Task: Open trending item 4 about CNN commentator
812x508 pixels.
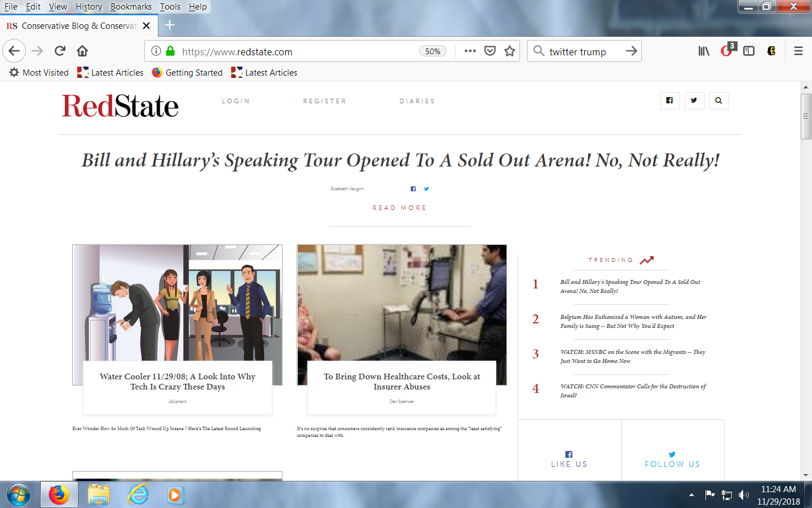Action: [x=633, y=391]
